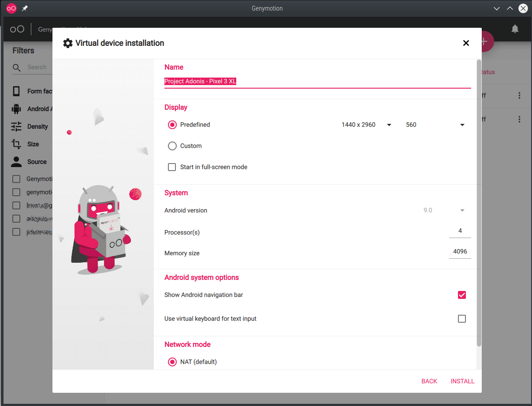Image resolution: width=532 pixels, height=406 pixels.
Task: Open the 560 density dropdown
Action: point(435,125)
